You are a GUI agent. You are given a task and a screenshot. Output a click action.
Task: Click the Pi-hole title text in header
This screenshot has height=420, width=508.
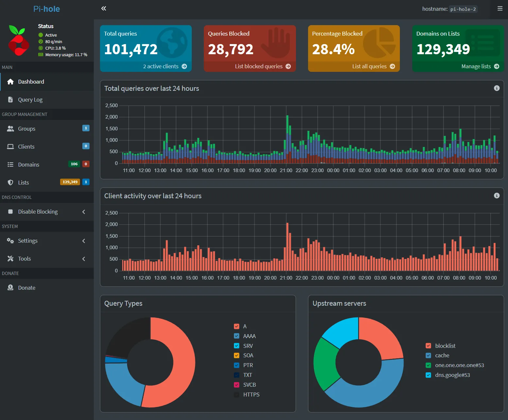47,9
